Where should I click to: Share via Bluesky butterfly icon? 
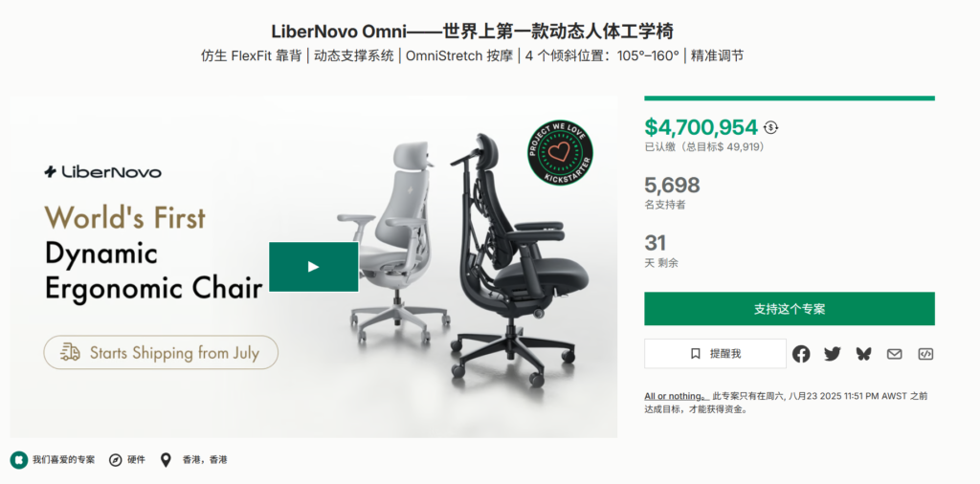[863, 354]
